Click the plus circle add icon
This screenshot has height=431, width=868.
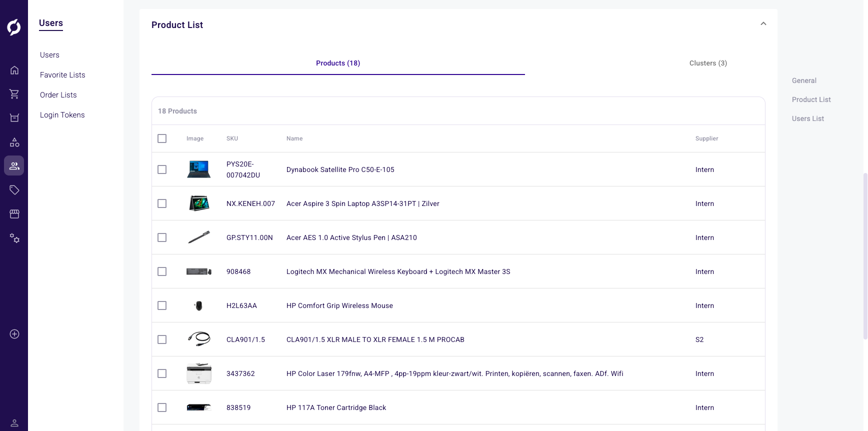point(14,334)
